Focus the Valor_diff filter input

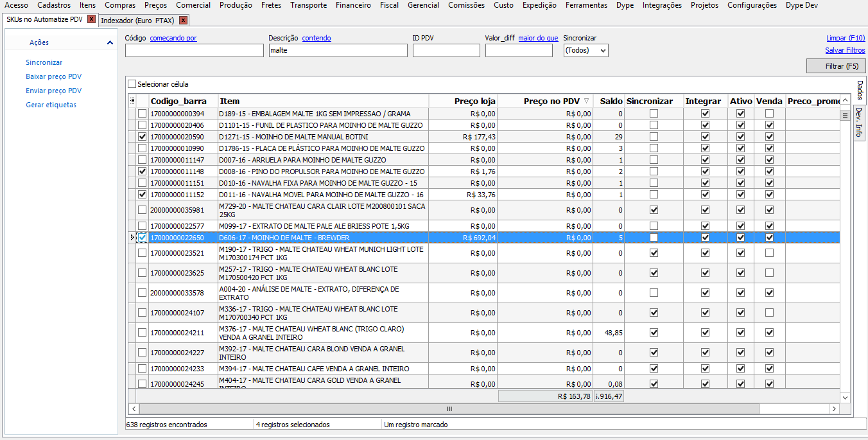tap(519, 51)
